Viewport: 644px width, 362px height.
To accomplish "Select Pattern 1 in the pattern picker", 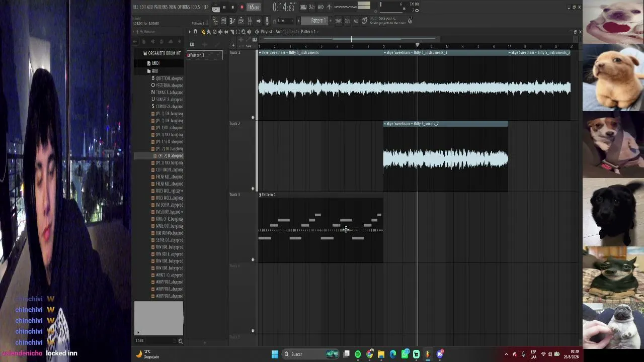I will (x=204, y=55).
